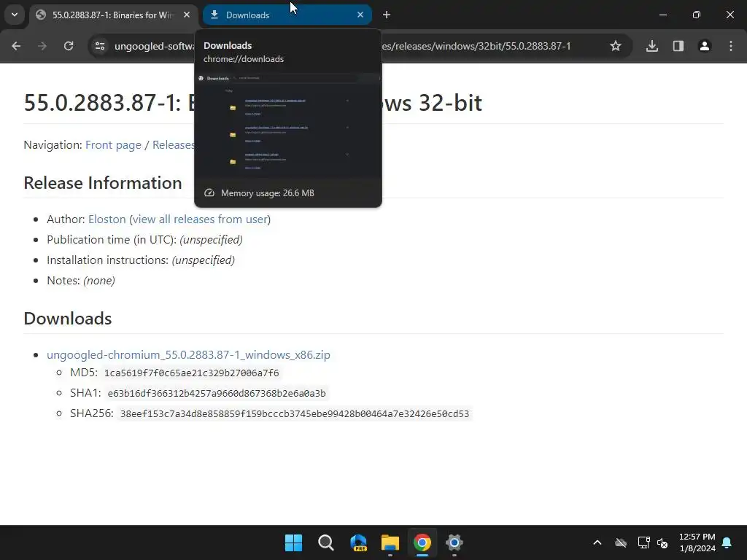
Task: Open network status tray icon
Action: [643, 542]
